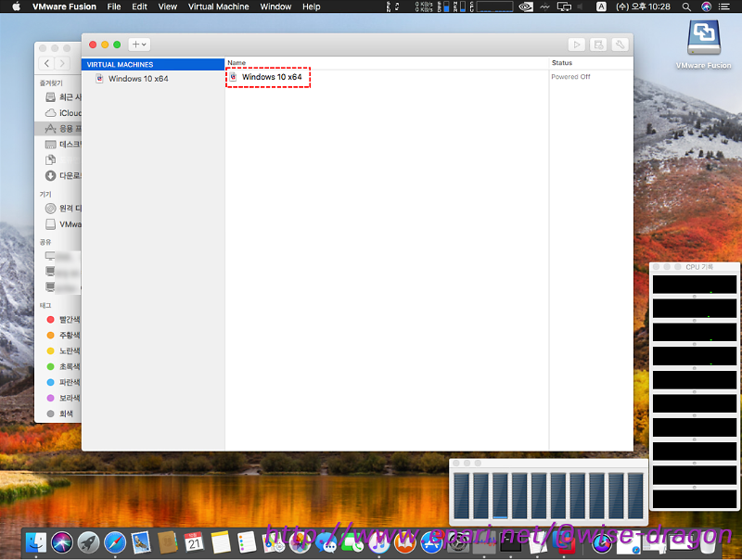The image size is (742, 560).
Task: Filter by gray tag in Finder sidebar
Action: point(59,414)
